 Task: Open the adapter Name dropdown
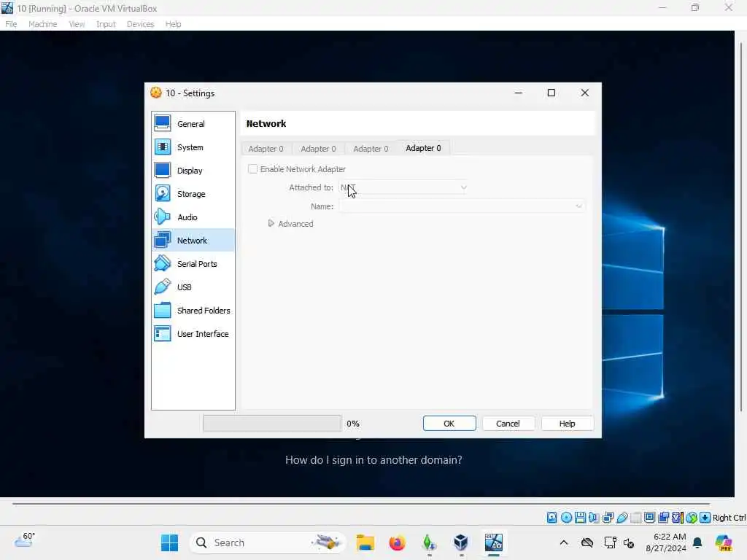pos(462,206)
